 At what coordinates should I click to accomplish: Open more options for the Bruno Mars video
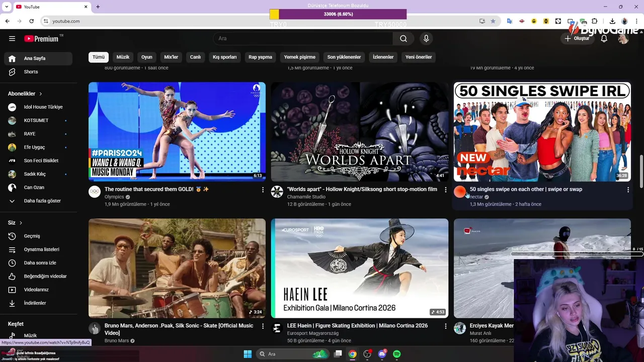(x=263, y=326)
